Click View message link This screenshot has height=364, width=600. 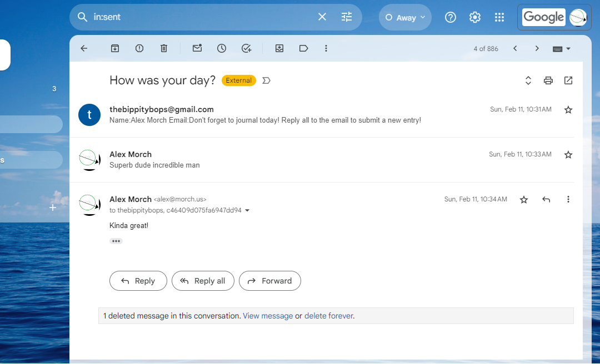268,316
